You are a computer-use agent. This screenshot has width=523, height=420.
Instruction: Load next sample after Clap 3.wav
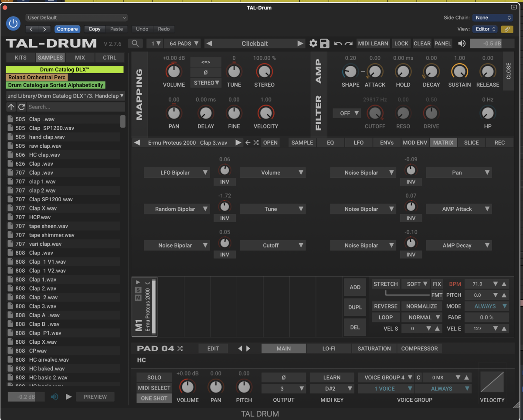[x=238, y=142]
